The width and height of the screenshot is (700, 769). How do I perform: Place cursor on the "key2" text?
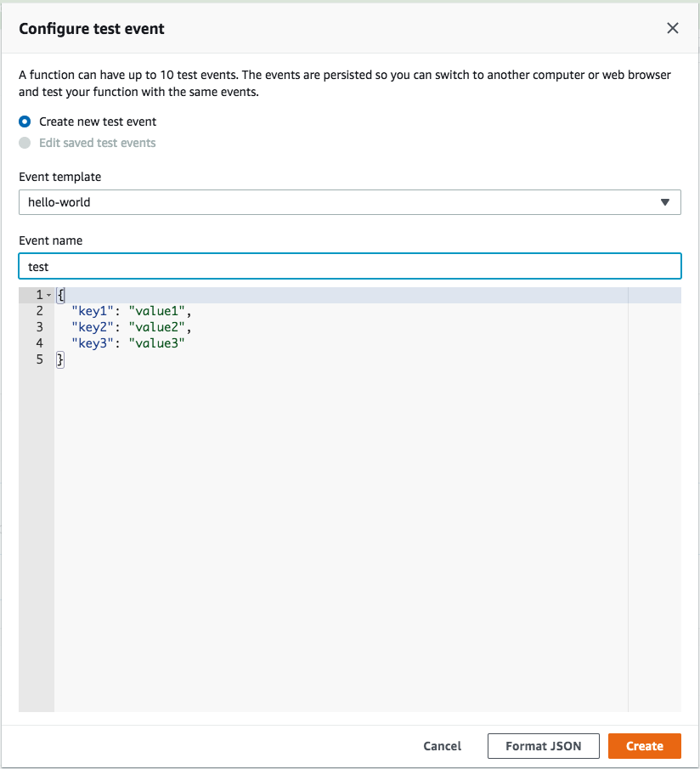pyautogui.click(x=93, y=327)
